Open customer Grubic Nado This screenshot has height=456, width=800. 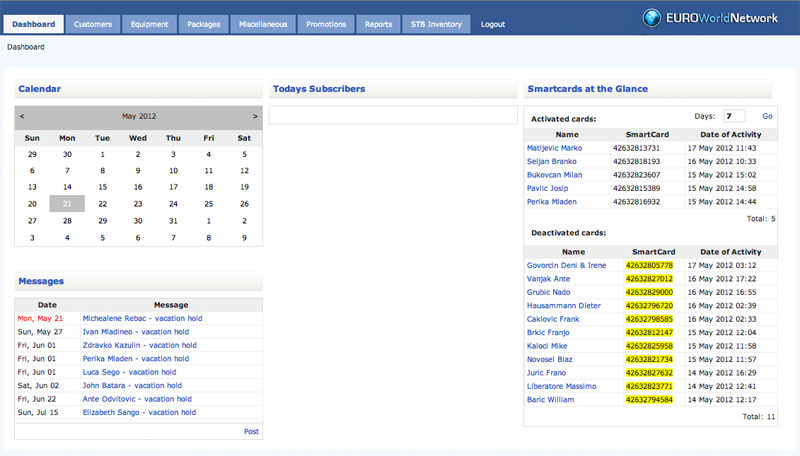tap(548, 292)
